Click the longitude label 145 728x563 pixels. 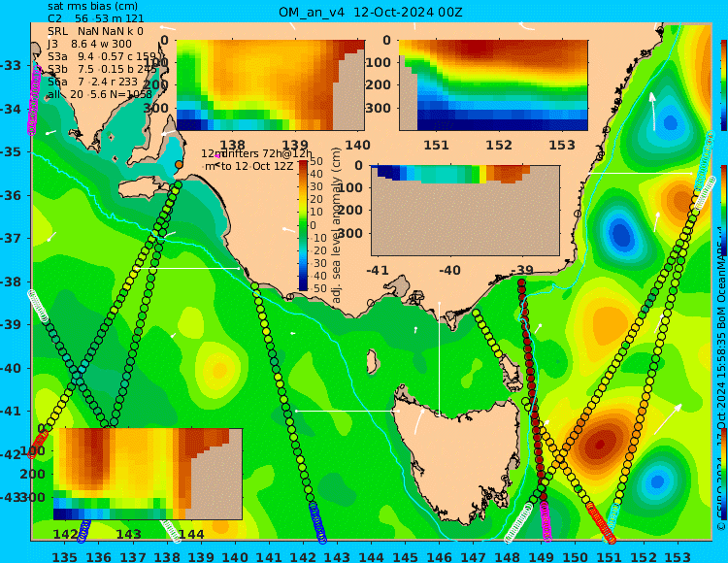(x=406, y=557)
